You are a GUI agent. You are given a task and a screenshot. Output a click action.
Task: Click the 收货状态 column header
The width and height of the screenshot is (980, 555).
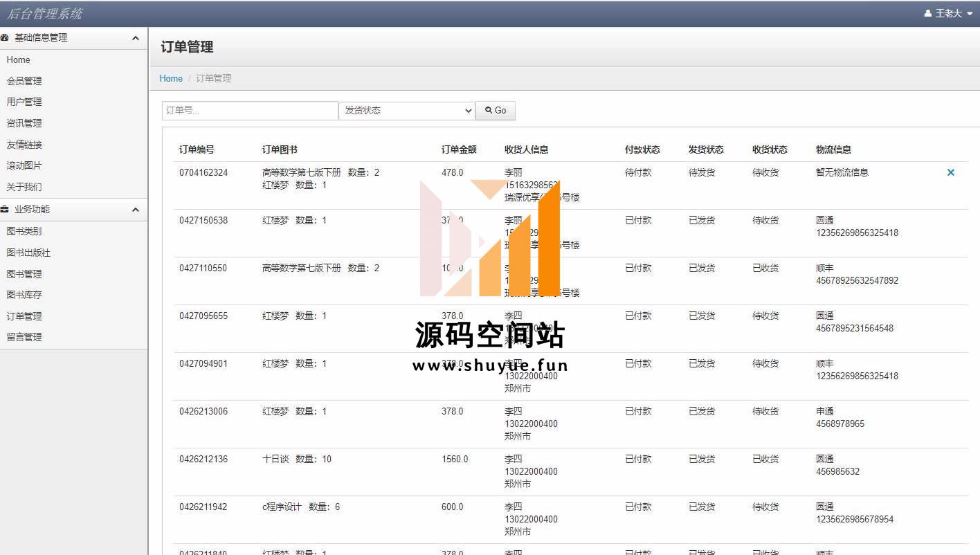tap(770, 149)
